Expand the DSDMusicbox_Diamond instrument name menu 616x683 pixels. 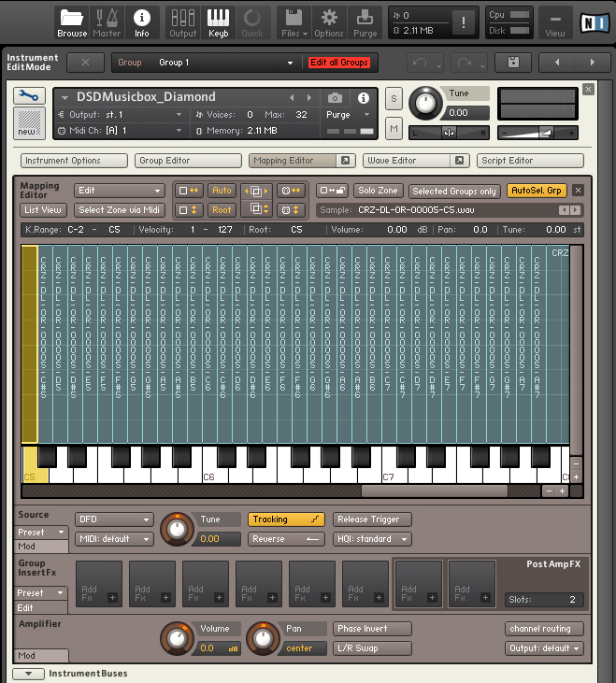(64, 97)
